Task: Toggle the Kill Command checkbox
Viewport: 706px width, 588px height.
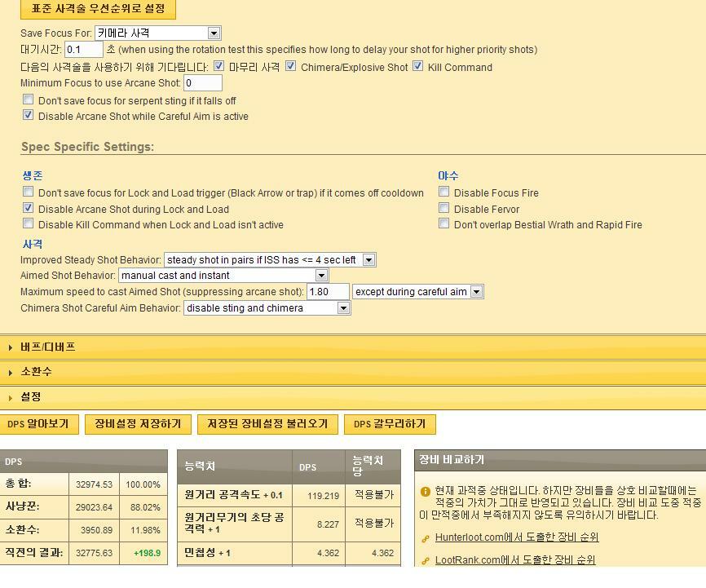Action: coord(418,66)
